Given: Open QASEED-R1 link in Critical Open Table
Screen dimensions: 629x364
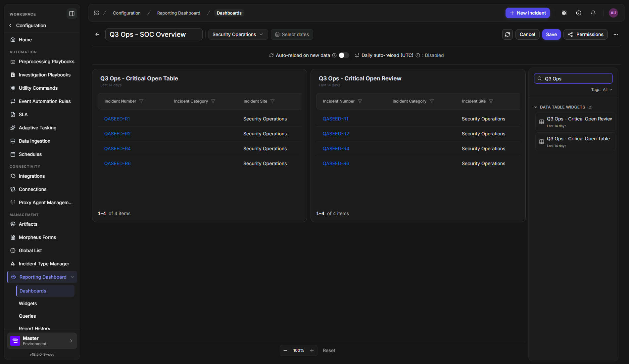Looking at the screenshot, I should click(117, 119).
